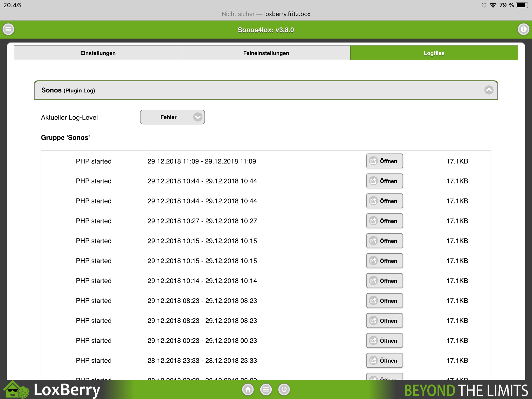Open log from 29.12.2018 10:27

pyautogui.click(x=384, y=221)
